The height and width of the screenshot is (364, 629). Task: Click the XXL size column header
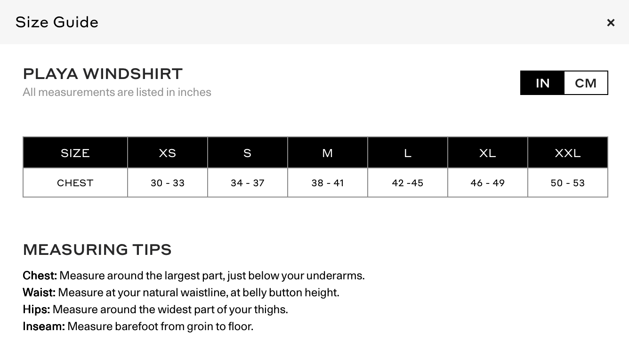[568, 152]
